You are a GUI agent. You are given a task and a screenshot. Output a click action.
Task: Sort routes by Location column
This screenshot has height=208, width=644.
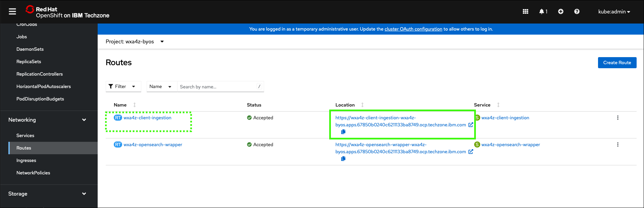[345, 105]
